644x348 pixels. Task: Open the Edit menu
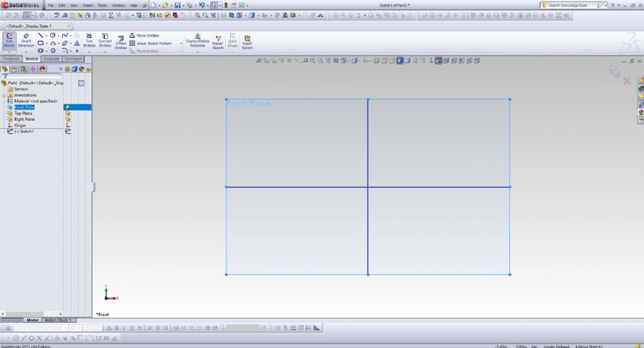tap(62, 5)
